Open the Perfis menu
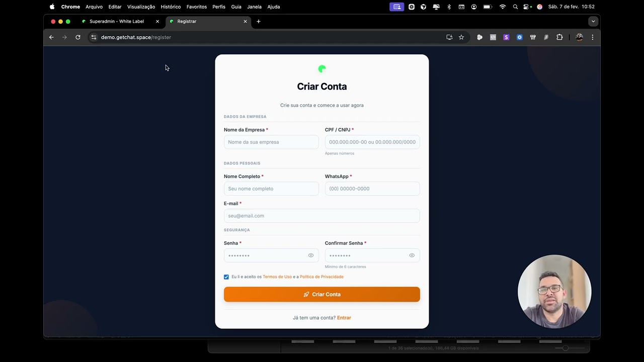 [x=219, y=7]
